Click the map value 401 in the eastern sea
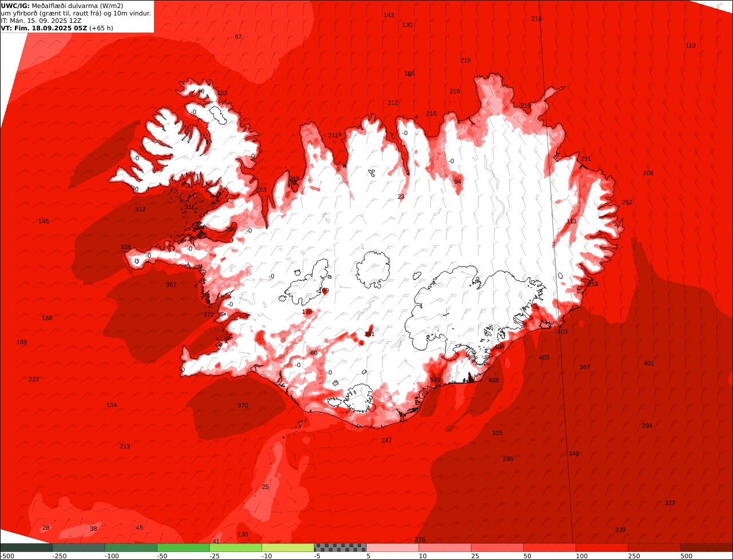This screenshot has height=560, width=733. (x=648, y=363)
